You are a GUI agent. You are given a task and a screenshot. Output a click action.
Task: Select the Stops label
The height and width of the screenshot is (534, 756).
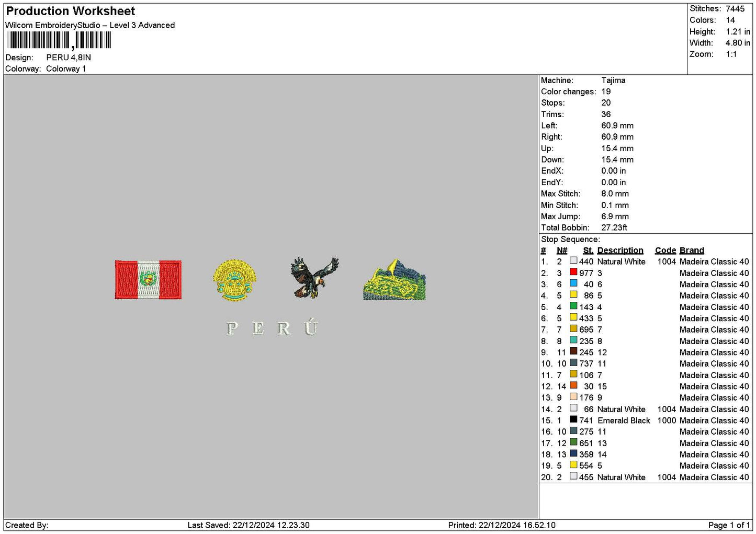point(553,103)
